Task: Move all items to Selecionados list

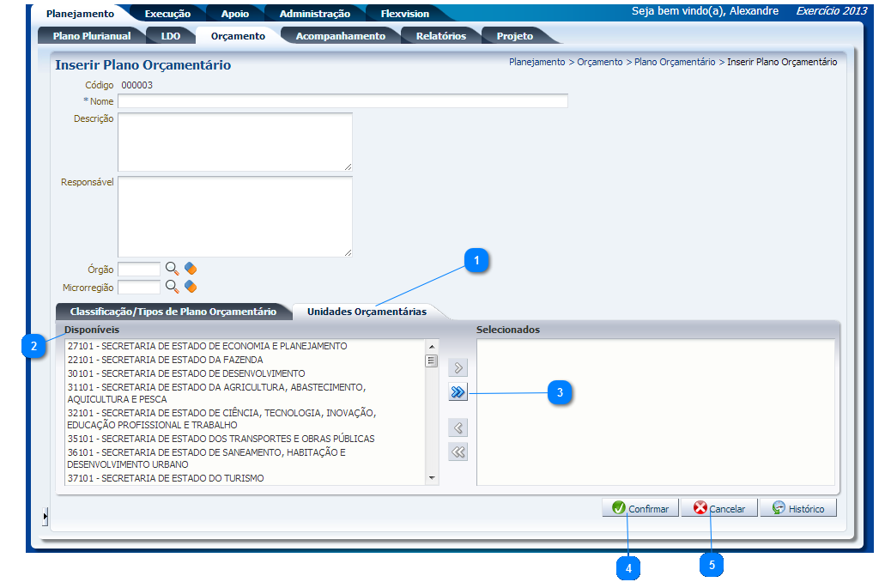Action: click(x=458, y=392)
